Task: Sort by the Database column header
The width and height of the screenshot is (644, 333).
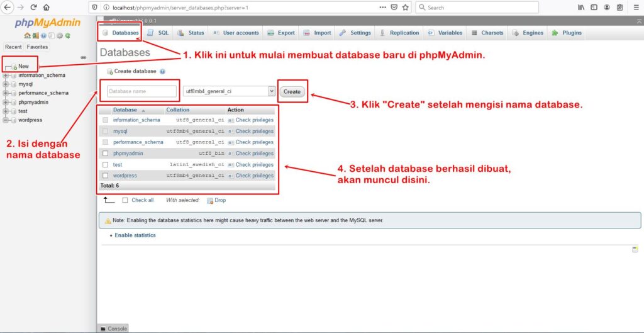Action: tap(125, 110)
